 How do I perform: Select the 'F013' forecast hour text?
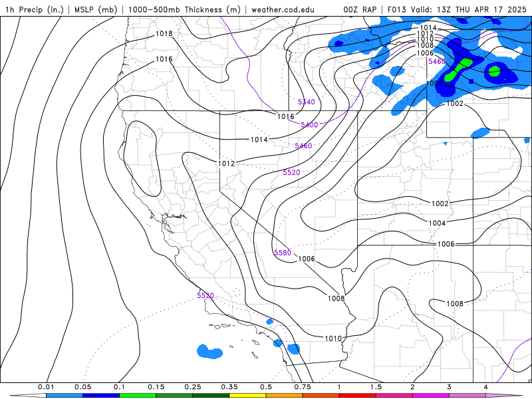[396, 9]
